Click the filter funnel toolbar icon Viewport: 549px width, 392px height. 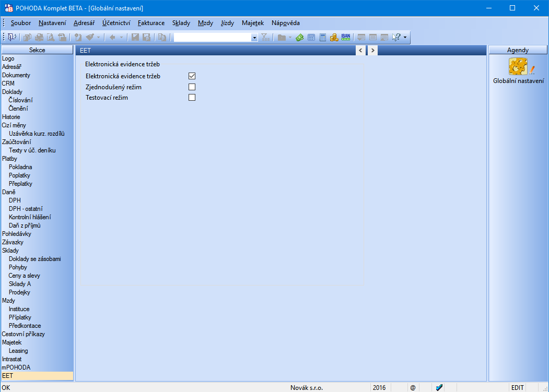pyautogui.click(x=265, y=37)
